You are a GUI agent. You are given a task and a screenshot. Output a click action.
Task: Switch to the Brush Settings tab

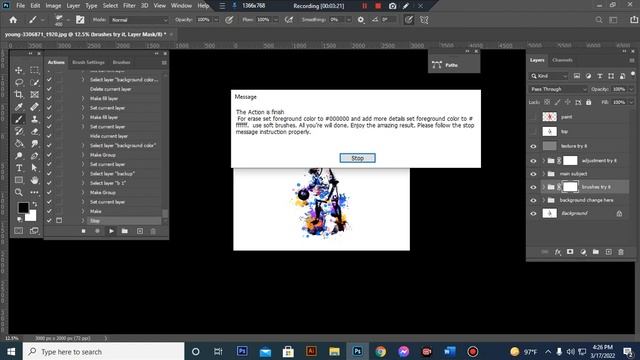tap(88, 62)
